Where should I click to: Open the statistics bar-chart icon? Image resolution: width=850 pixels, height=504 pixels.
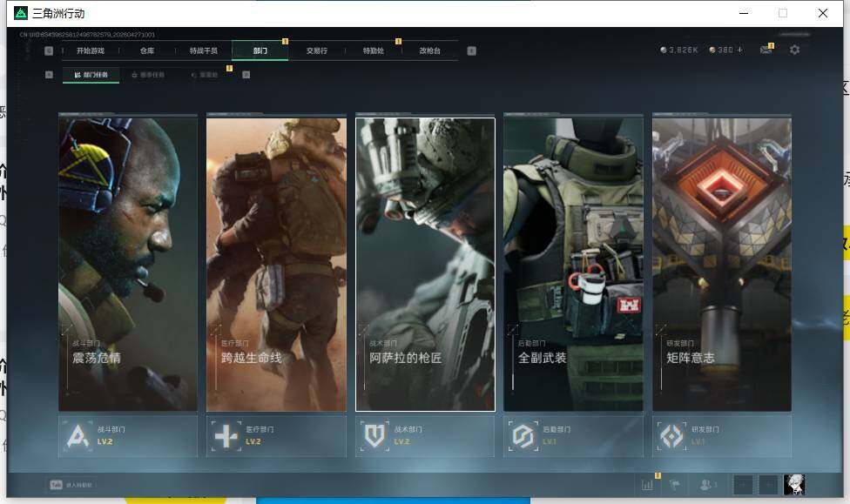647,485
